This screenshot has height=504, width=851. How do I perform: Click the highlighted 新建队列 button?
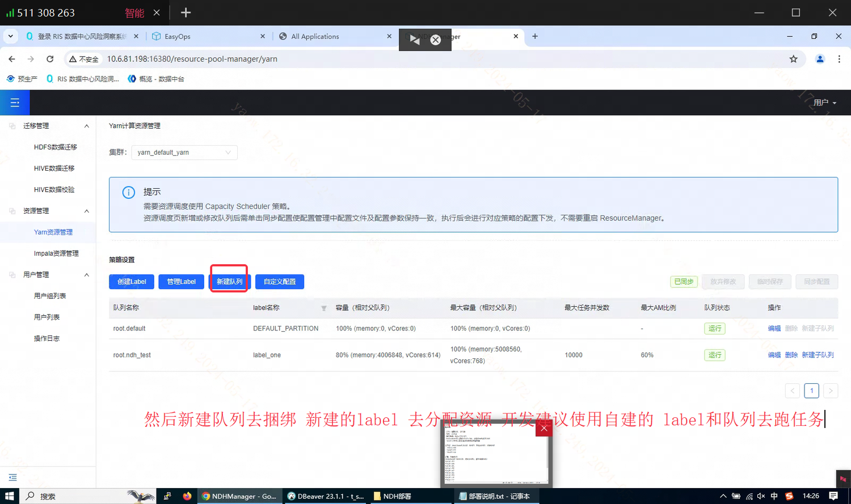pos(229,281)
